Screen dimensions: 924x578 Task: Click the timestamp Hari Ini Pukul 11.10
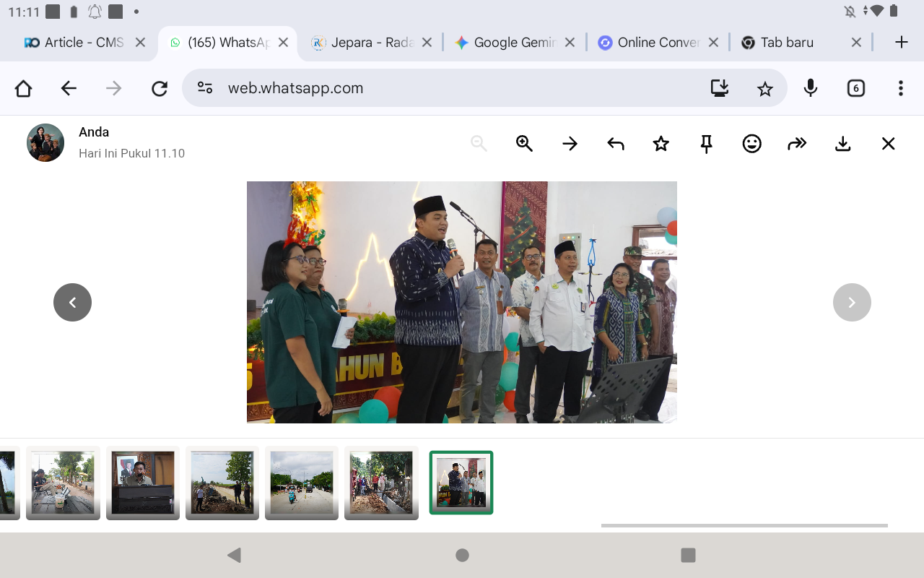[132, 153]
